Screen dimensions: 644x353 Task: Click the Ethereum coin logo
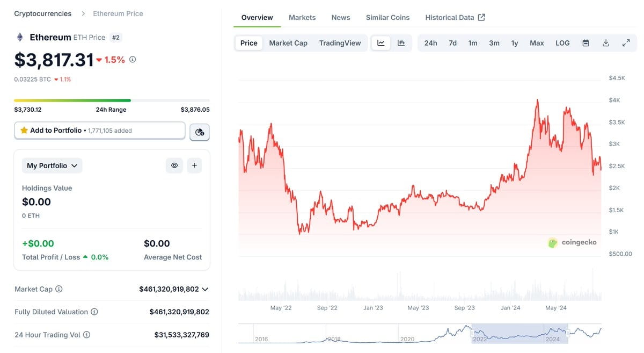pyautogui.click(x=20, y=38)
